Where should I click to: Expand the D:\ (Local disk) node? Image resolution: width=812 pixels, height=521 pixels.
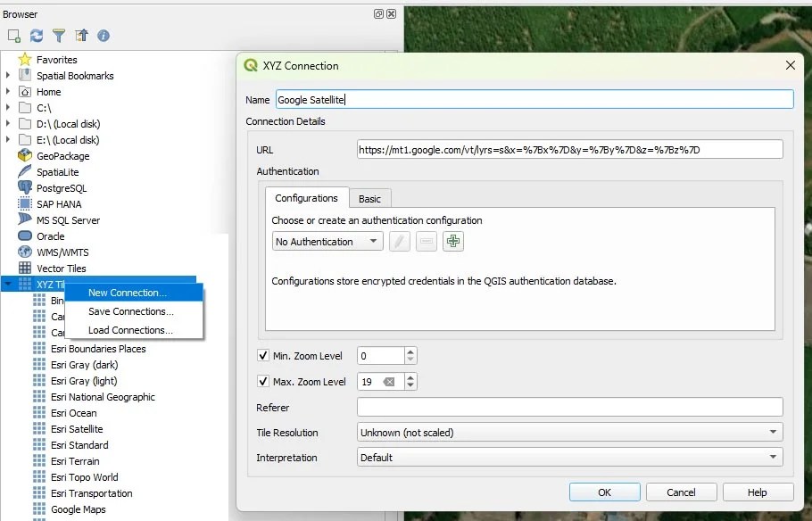point(8,124)
